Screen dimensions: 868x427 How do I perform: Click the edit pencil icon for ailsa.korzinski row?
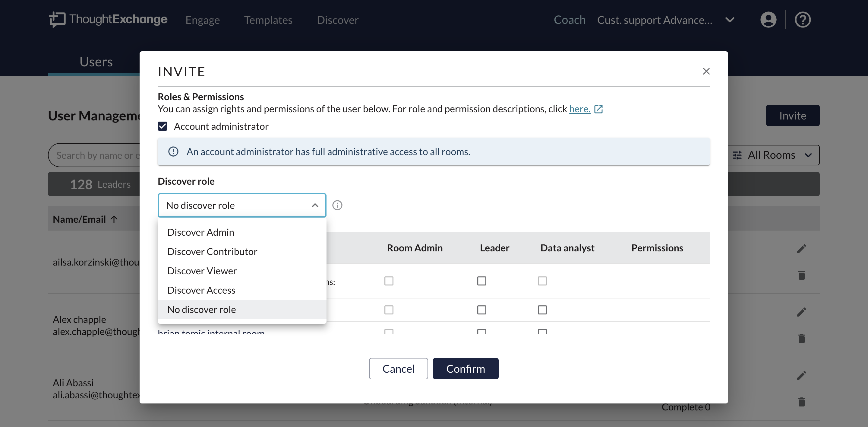(x=802, y=249)
